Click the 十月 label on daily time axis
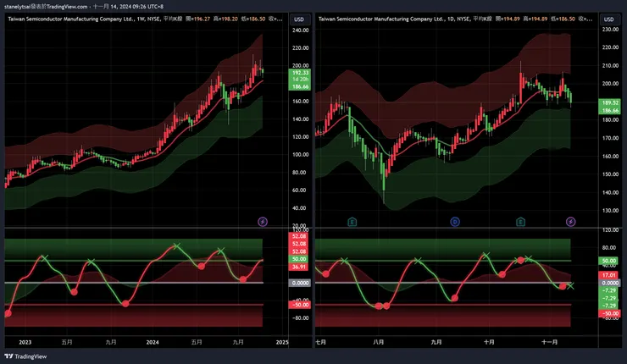Image resolution: width=627 pixels, height=364 pixels. click(489, 342)
